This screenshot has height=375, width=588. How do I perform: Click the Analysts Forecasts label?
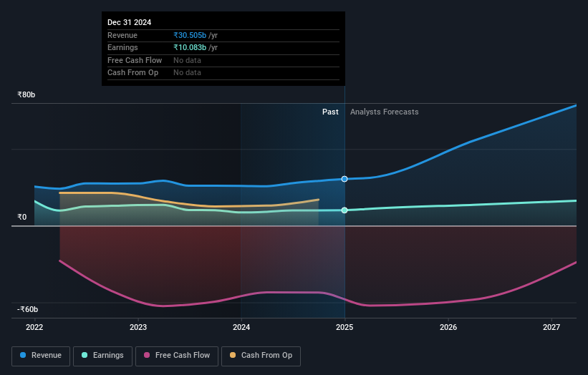(385, 112)
